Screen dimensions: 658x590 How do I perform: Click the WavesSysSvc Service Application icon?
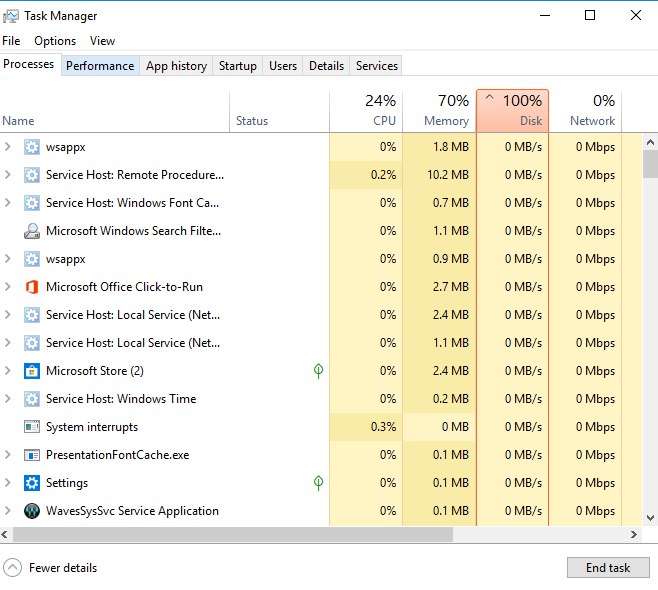coord(32,511)
